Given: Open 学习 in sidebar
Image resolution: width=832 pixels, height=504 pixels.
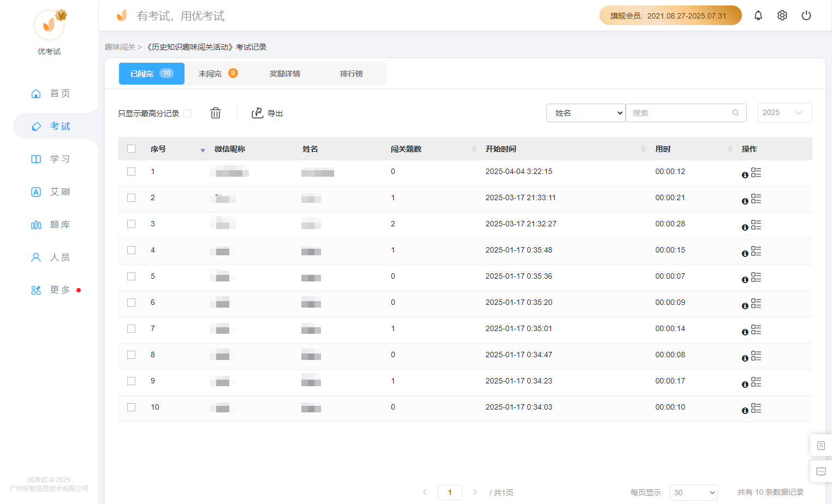Looking at the screenshot, I should (51, 159).
